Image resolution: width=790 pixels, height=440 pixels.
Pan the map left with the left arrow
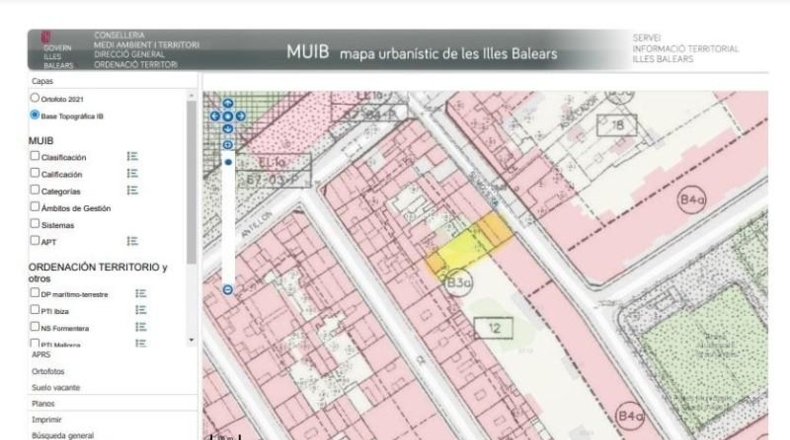(215, 116)
